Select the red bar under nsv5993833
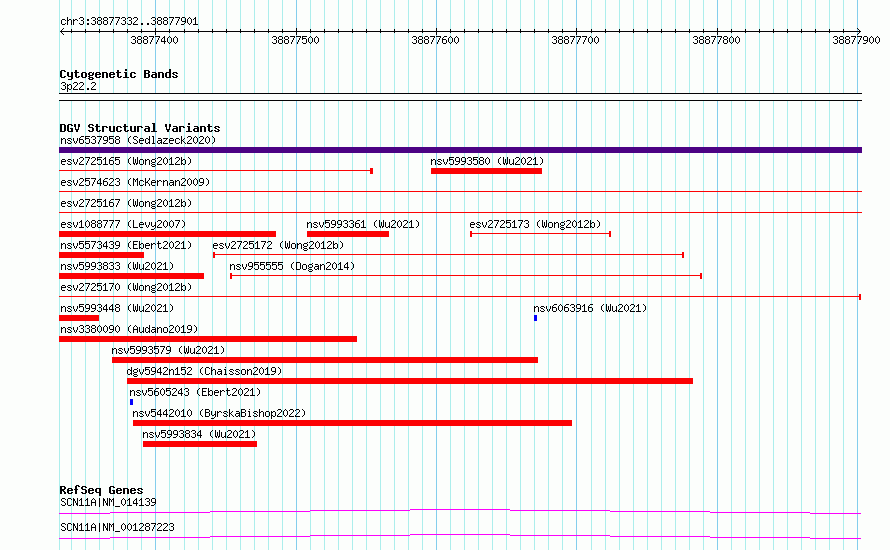Viewport: 890px width, 550px height. [132, 276]
